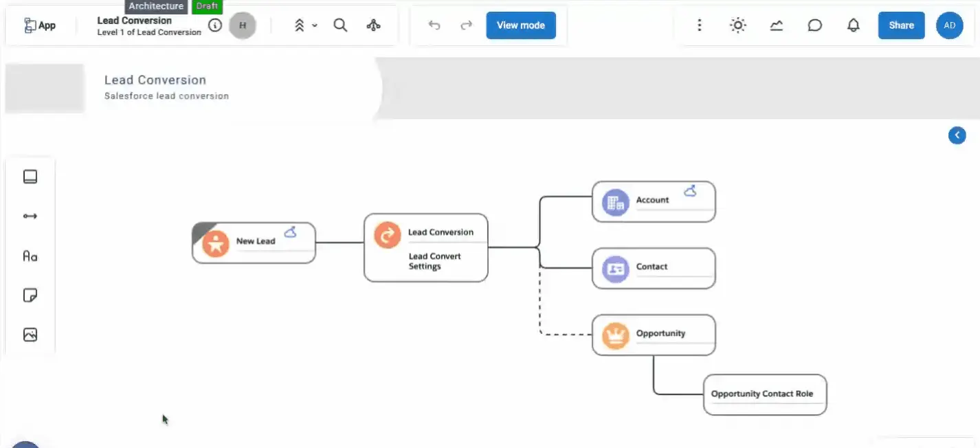Click the H user avatar

point(242,25)
